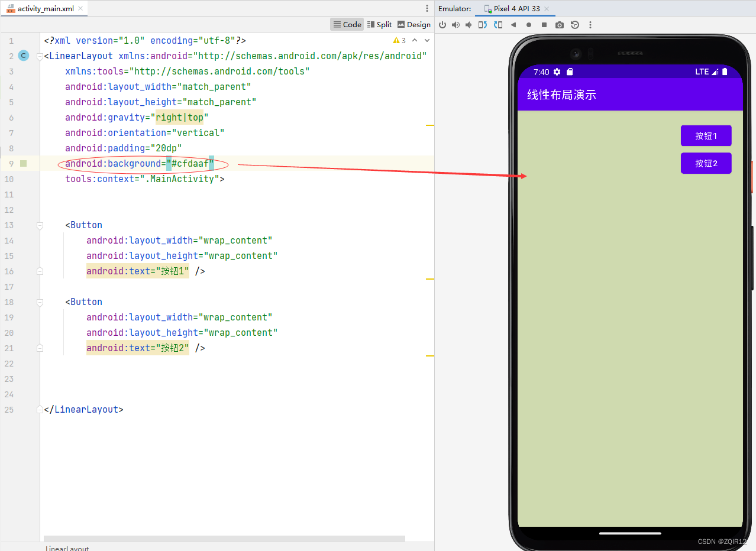Viewport: 756px width, 551px height.
Task: Click android:text="按钮1" on line 16
Action: [138, 271]
